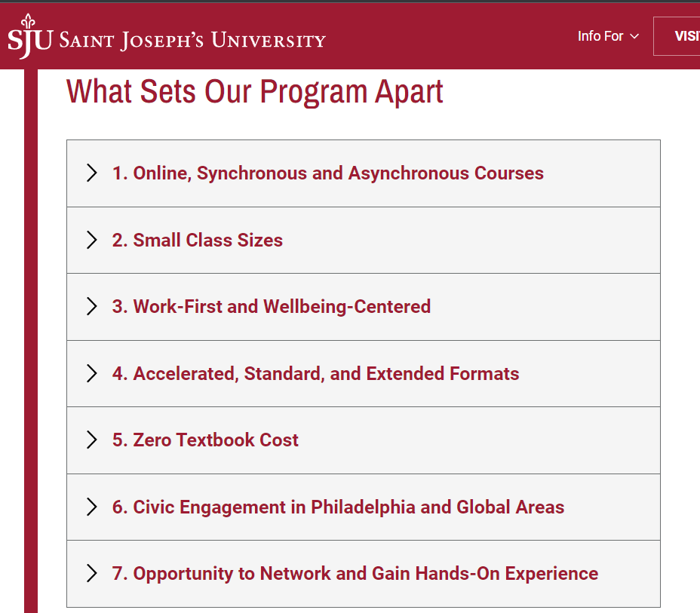Expand '1. Online, Synchronous and Asynchronous Courses' section
700x613 pixels.
click(x=364, y=173)
